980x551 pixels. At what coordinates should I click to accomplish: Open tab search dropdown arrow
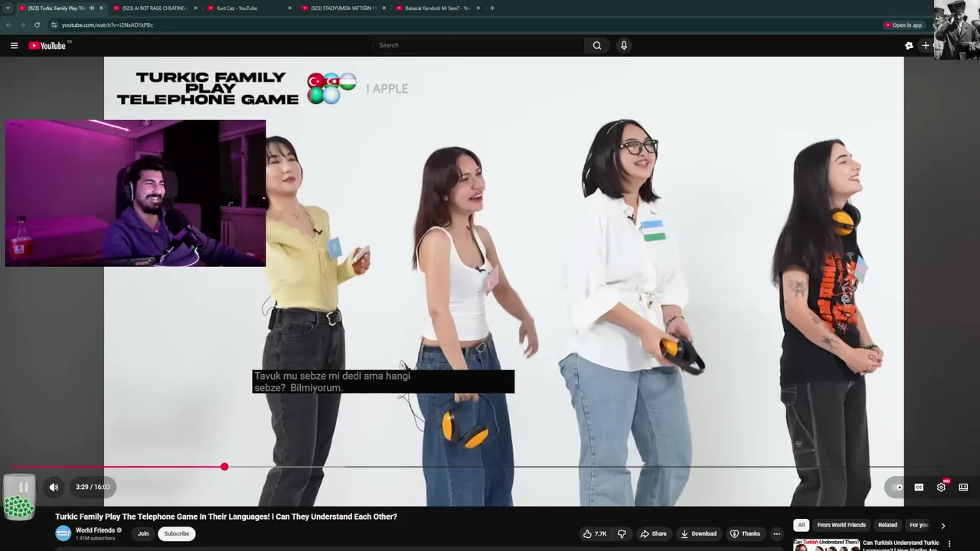[8, 8]
